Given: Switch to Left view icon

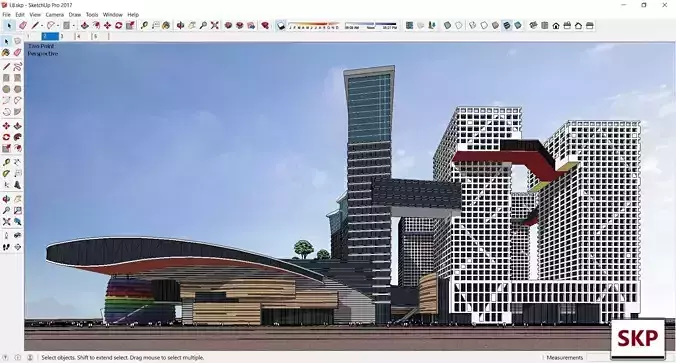Looking at the screenshot, I should click(590, 25).
